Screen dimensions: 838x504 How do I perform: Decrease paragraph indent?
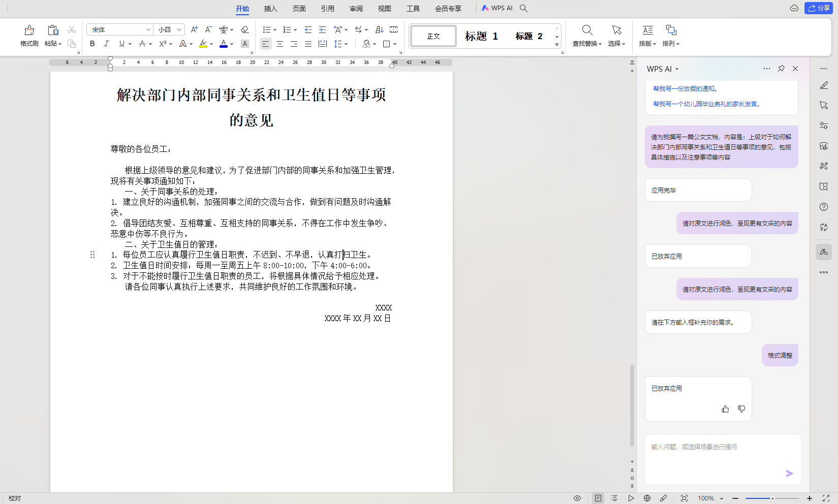(308, 30)
